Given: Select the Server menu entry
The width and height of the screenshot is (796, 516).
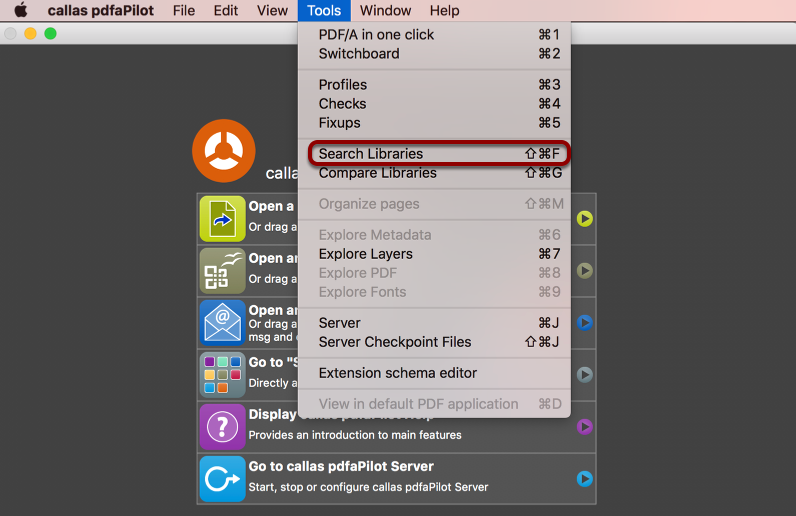Looking at the screenshot, I should tap(435, 323).
